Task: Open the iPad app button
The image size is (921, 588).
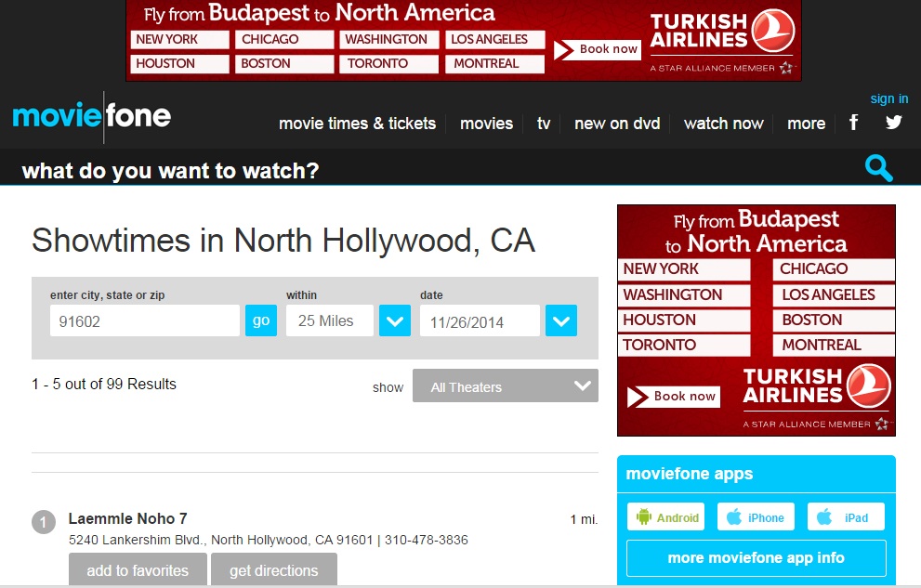Action: pyautogui.click(x=846, y=517)
